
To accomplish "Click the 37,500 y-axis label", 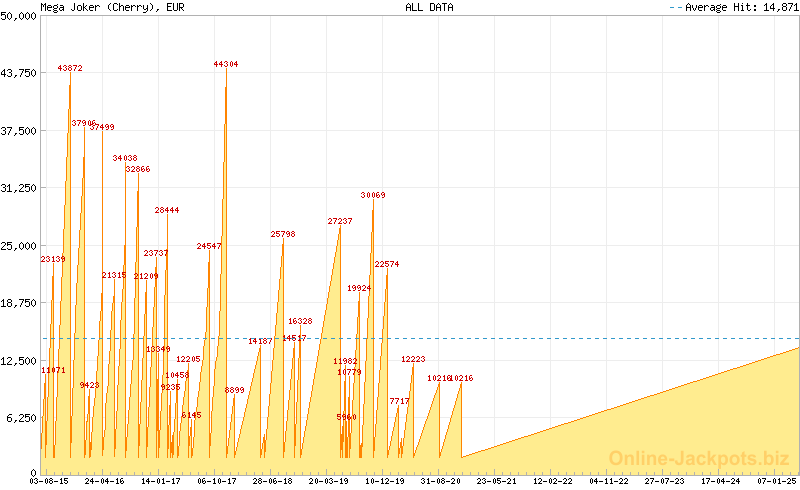I will pyautogui.click(x=18, y=131).
